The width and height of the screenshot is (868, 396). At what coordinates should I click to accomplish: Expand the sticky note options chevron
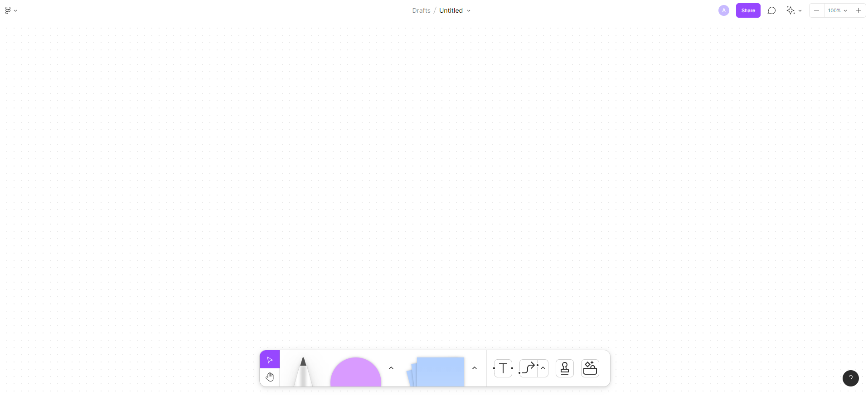475,368
